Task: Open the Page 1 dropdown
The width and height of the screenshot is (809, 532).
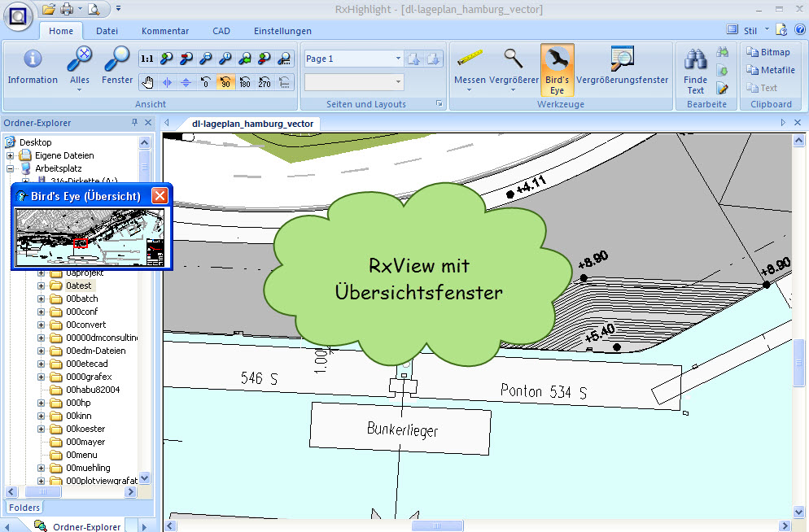Action: point(398,59)
